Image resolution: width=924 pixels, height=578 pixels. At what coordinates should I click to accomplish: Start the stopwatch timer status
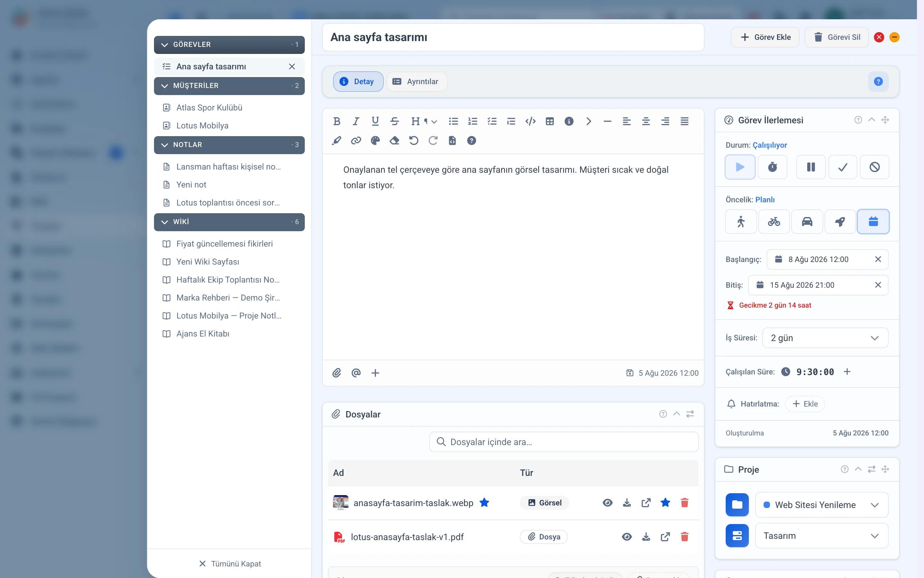pyautogui.click(x=773, y=167)
